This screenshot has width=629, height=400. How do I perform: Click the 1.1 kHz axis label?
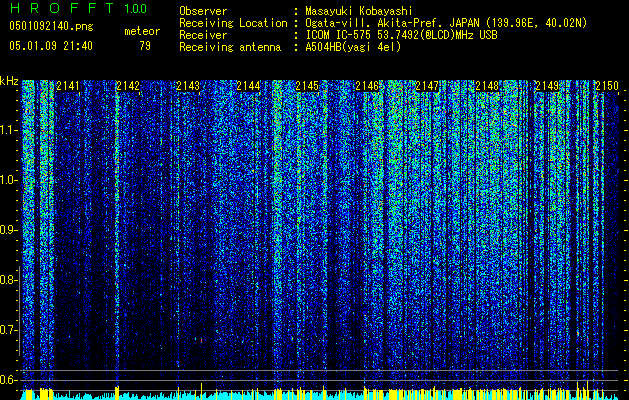click(x=9, y=130)
